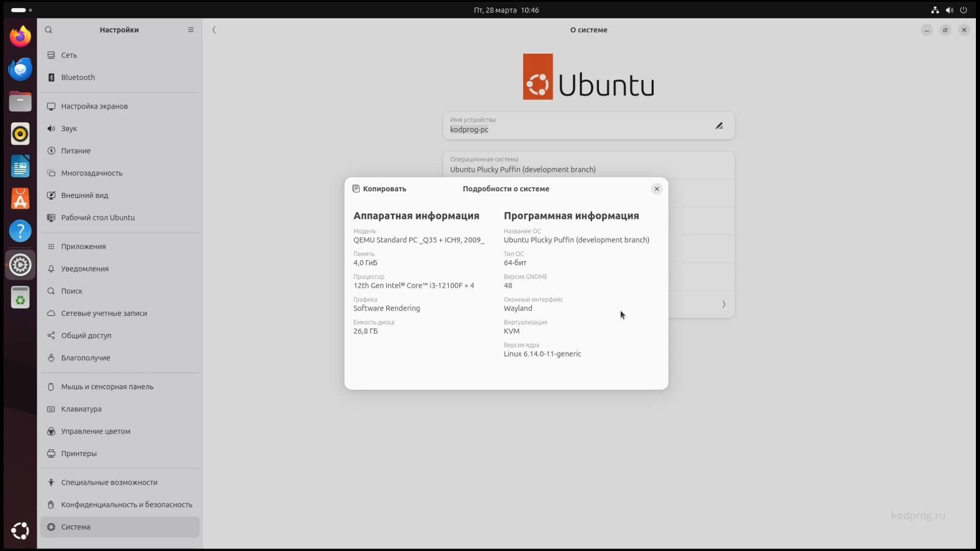Select Система in the sidebar
This screenshot has width=980, height=551.
120,527
